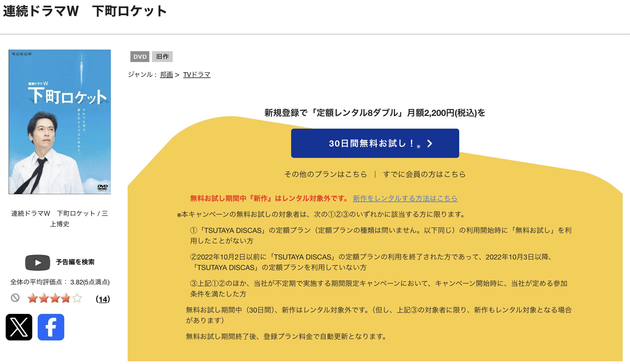630x364 pixels.
Task: Click the 連続ドラマW 下町ロケット page heading
Action: [85, 11]
